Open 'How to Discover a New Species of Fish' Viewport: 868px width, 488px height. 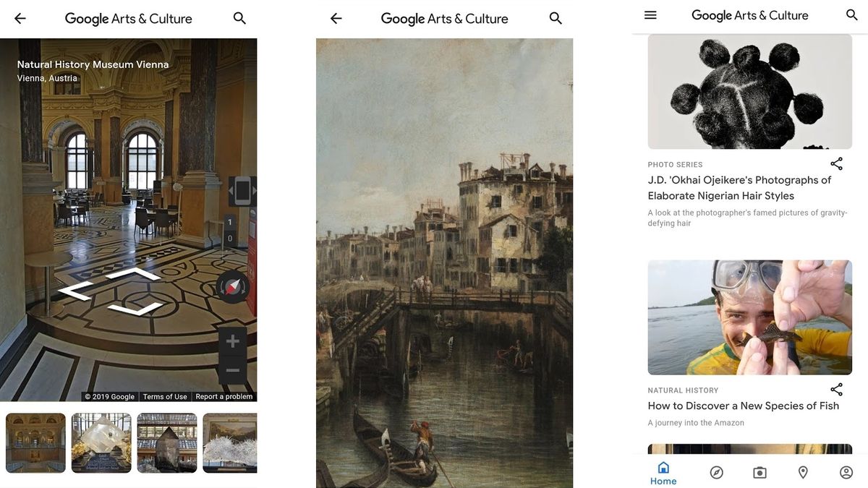(742, 406)
